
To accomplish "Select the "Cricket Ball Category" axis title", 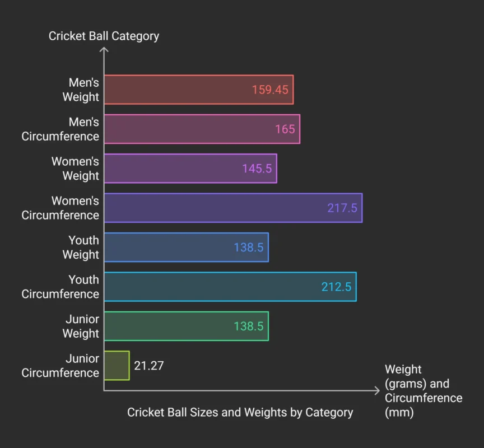I will point(104,36).
